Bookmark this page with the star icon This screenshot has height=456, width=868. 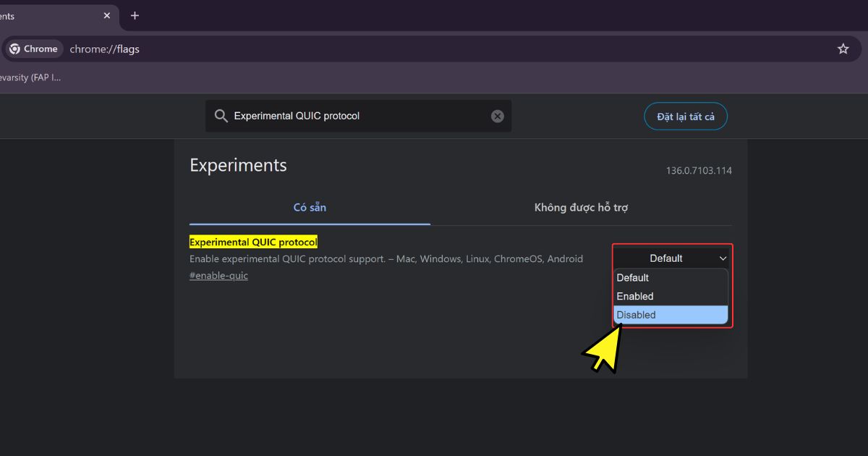[x=843, y=49]
